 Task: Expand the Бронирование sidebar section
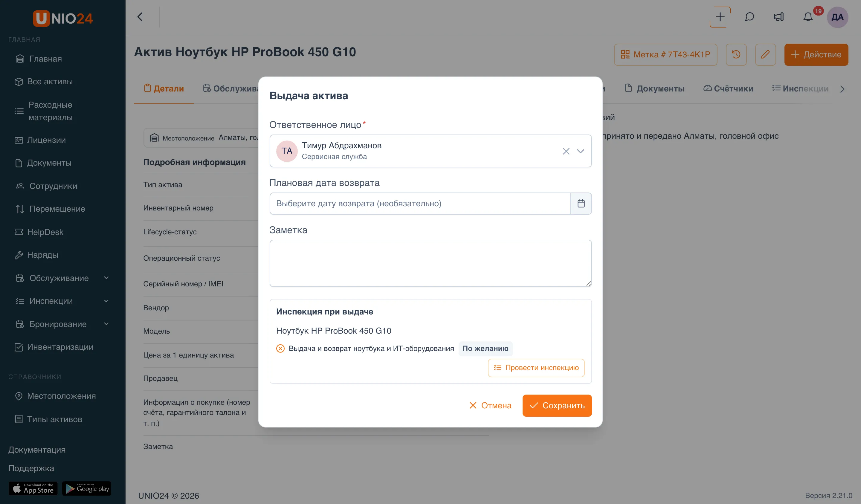62,324
